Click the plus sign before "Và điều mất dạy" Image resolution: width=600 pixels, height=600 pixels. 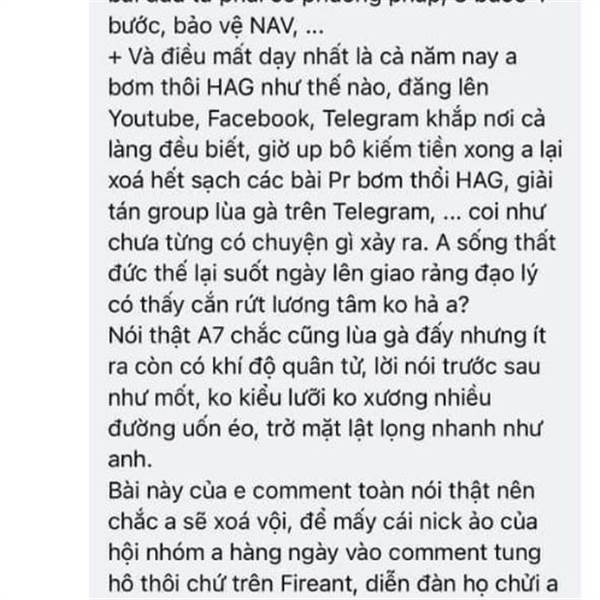tap(115, 57)
